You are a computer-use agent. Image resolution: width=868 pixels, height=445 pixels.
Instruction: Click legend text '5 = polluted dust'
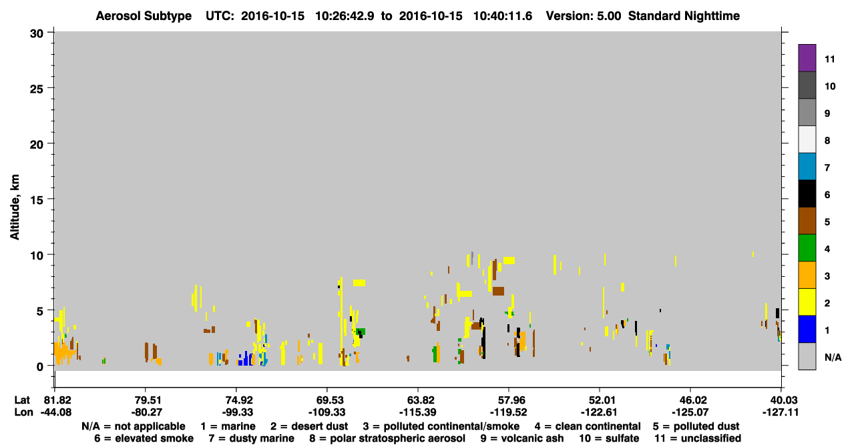[696, 426]
